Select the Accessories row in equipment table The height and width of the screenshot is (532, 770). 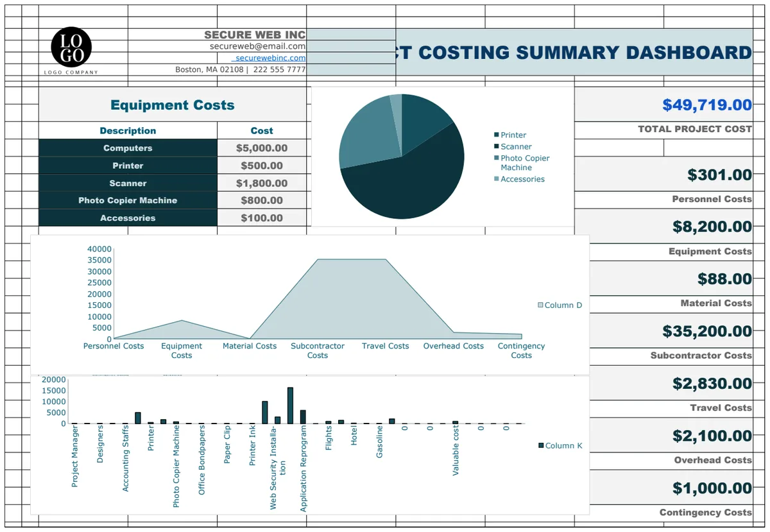128,218
